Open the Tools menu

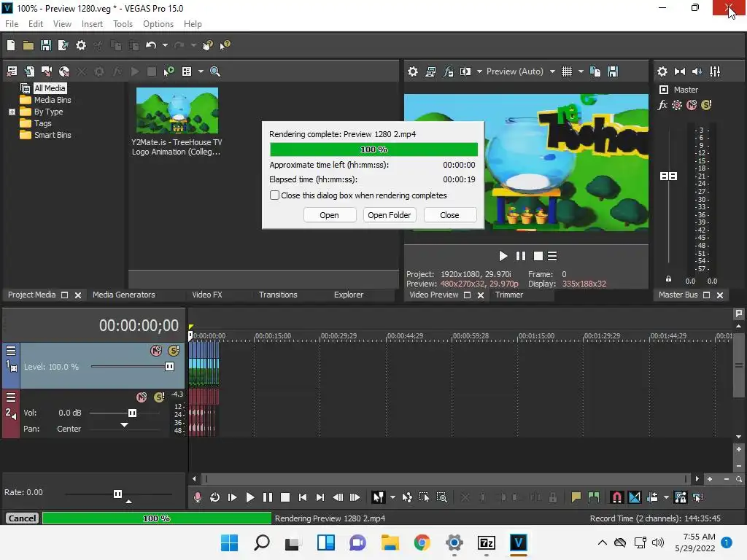123,24
